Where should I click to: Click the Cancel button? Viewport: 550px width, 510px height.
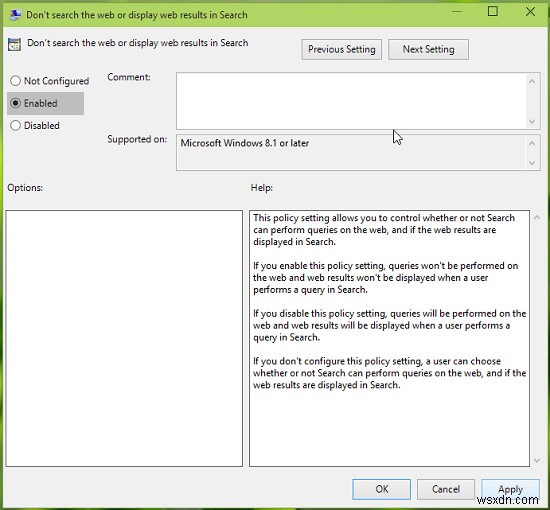(446, 489)
